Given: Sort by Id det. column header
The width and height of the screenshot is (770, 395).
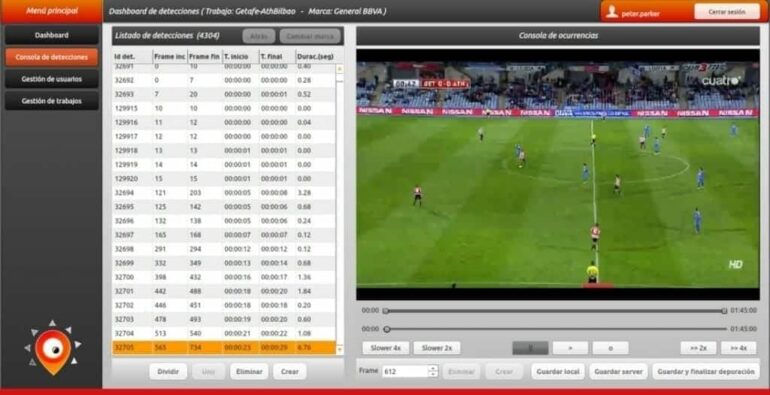Looking at the screenshot, I should click(132, 56).
